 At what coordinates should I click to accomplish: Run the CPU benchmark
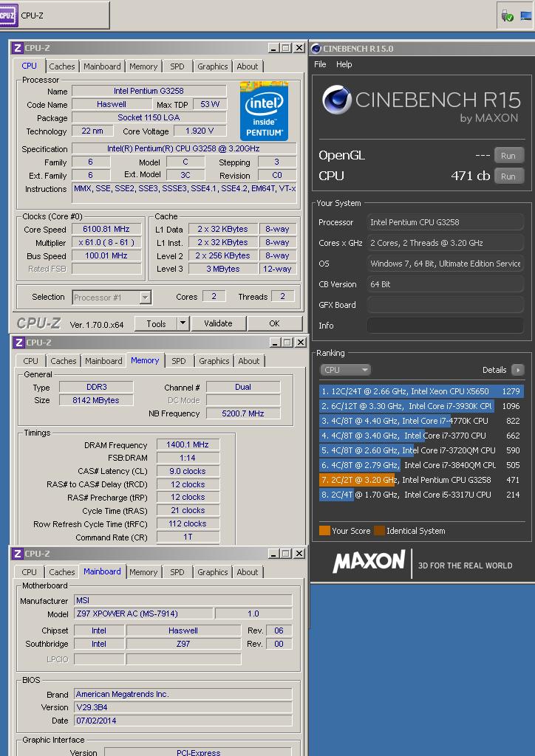click(x=508, y=176)
